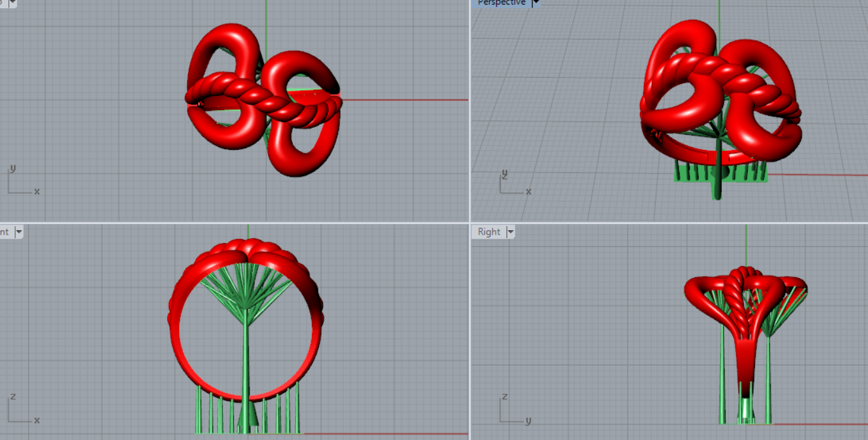Activate the Perspective viewport title label

[501, 3]
